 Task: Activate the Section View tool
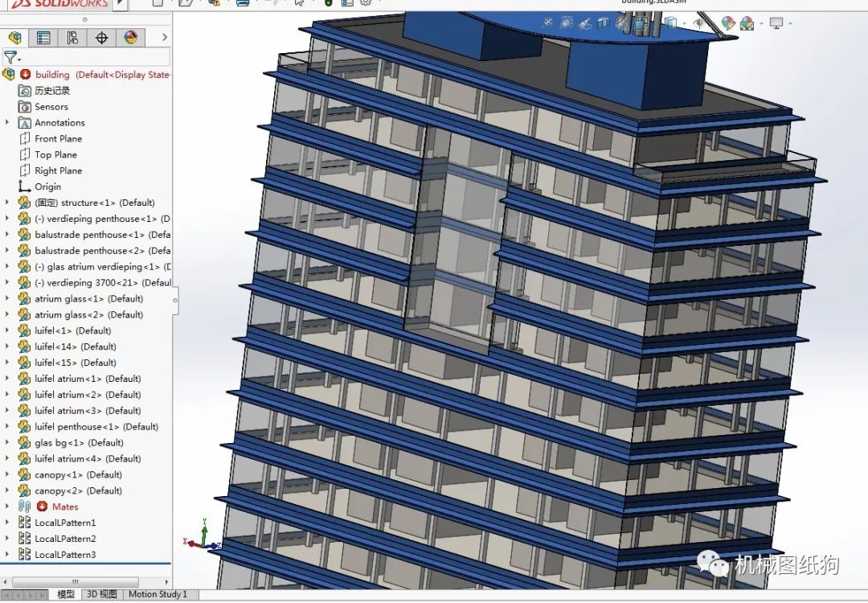point(604,23)
